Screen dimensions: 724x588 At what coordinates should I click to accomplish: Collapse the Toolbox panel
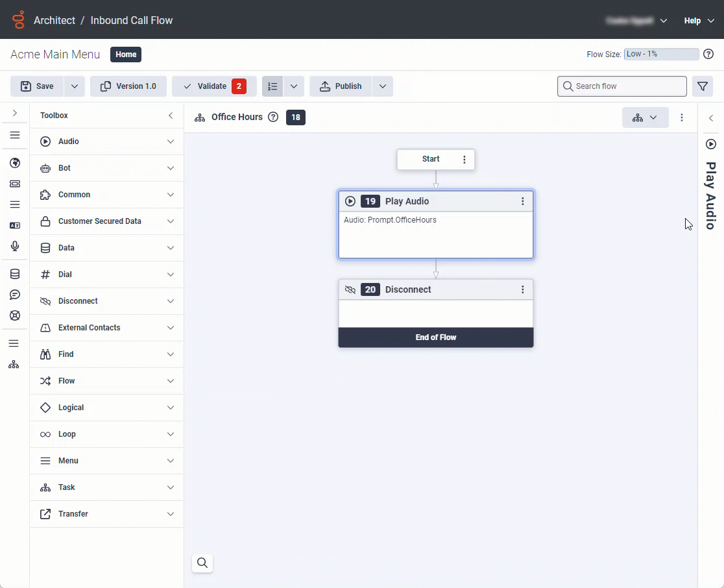coord(171,116)
